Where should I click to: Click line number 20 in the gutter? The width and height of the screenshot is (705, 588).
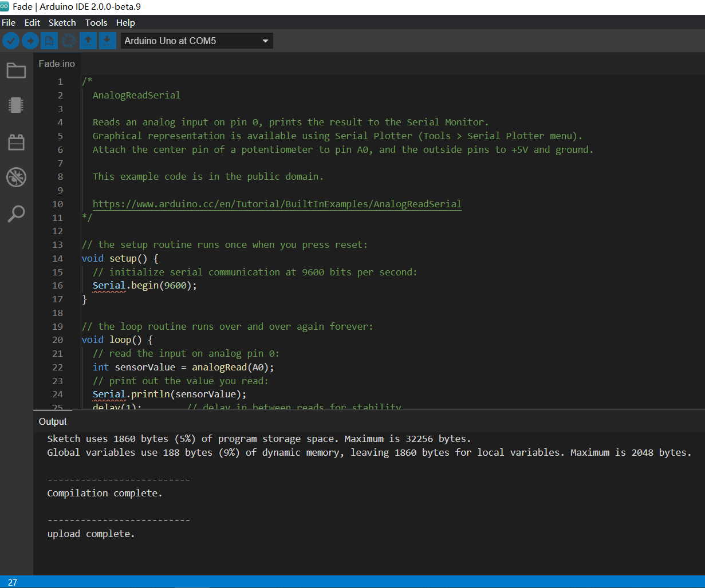pos(57,340)
